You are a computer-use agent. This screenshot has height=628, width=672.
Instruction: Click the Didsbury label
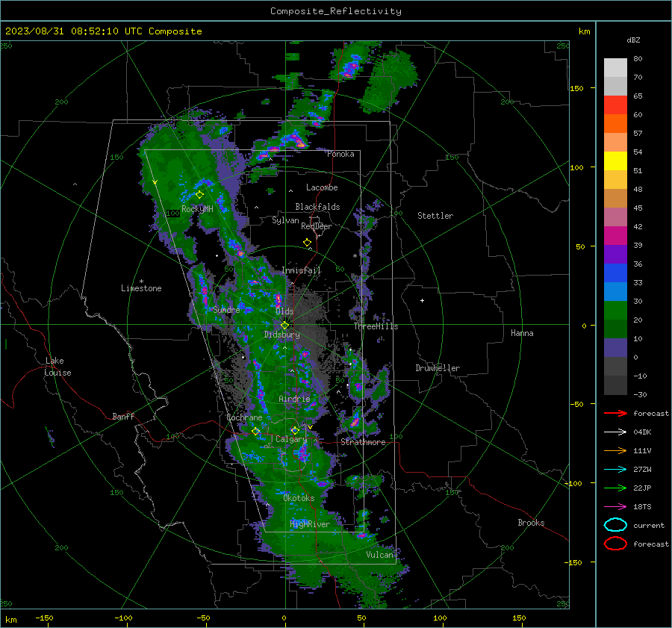(281, 335)
